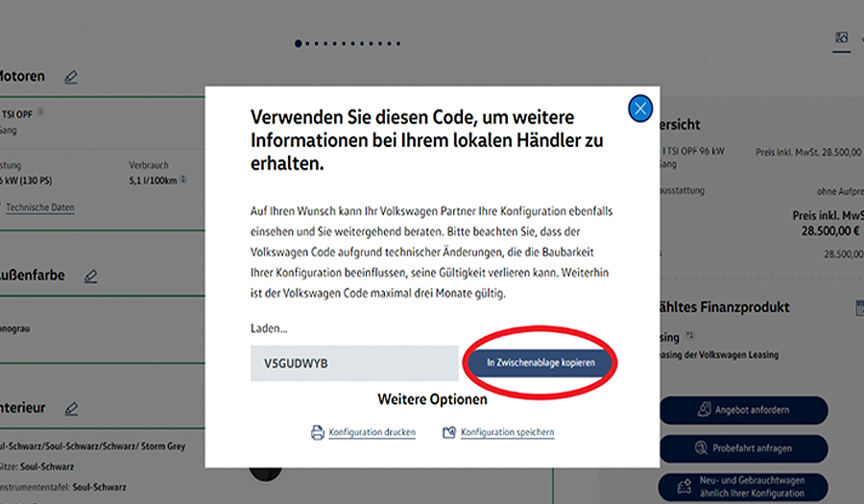
Task: Open Konfiguration drucken link
Action: click(372, 432)
